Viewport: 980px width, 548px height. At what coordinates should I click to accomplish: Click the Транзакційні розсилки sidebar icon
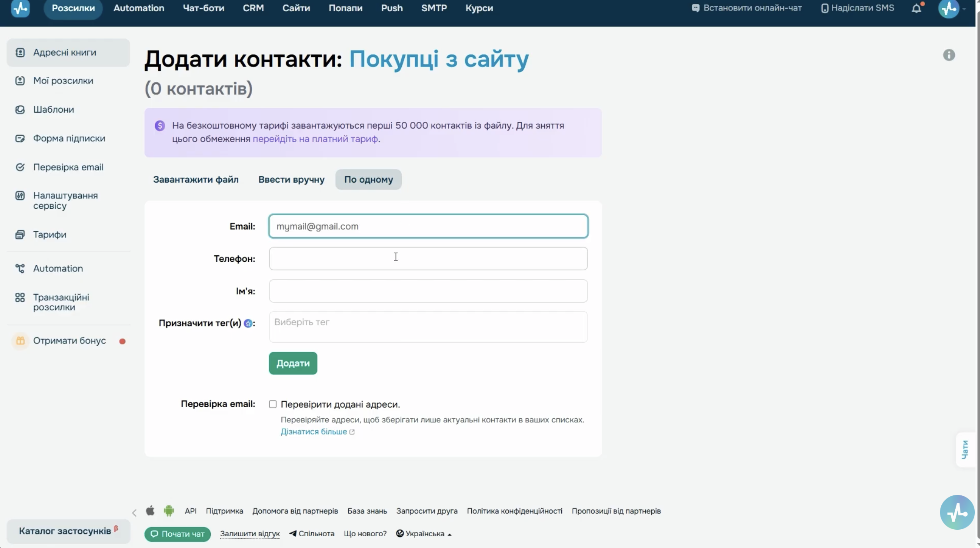[x=20, y=297]
